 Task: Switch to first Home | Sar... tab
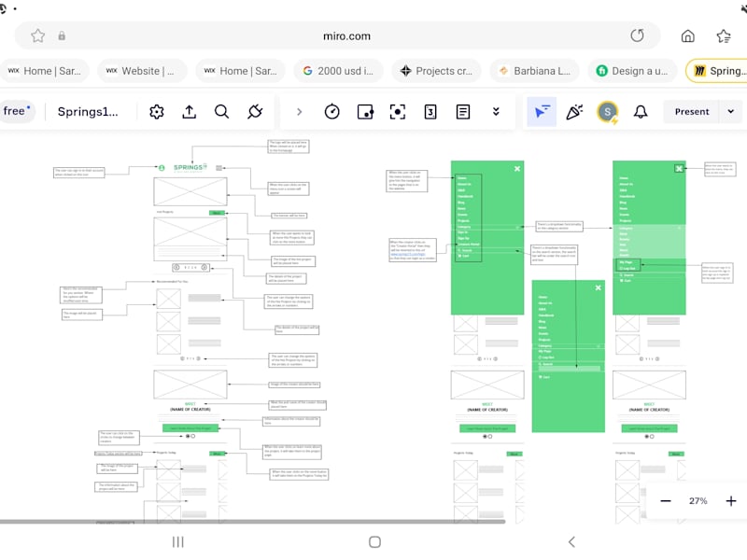[44, 71]
